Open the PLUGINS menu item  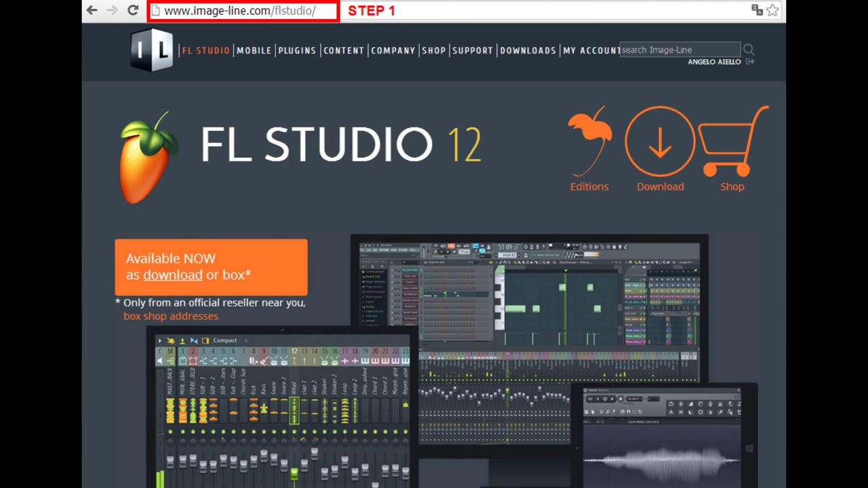coord(297,50)
